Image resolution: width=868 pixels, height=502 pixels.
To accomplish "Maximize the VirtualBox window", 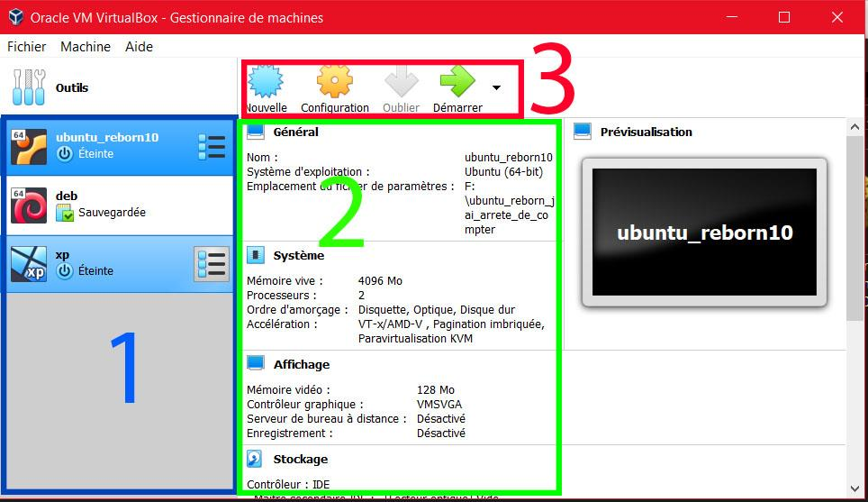I will coord(784,17).
